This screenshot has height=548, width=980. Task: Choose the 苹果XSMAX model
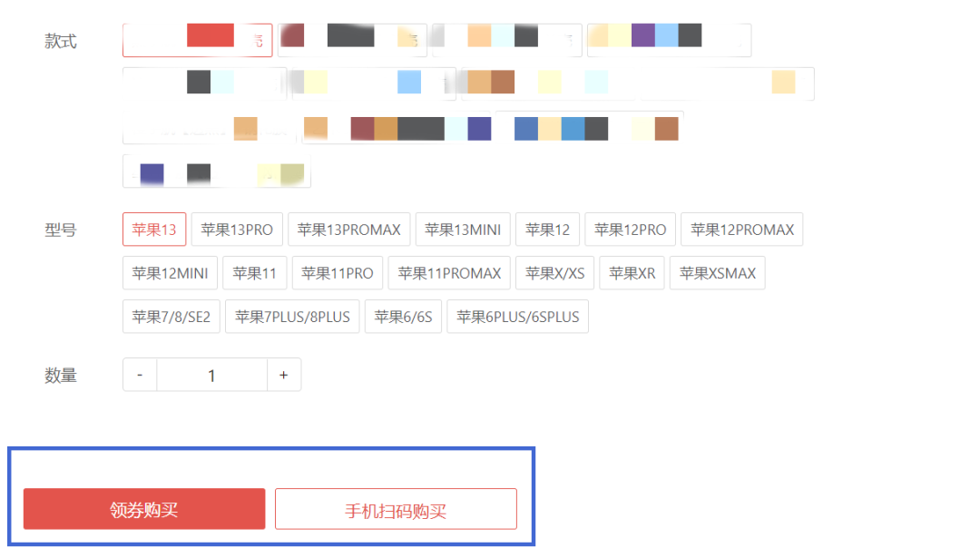718,273
